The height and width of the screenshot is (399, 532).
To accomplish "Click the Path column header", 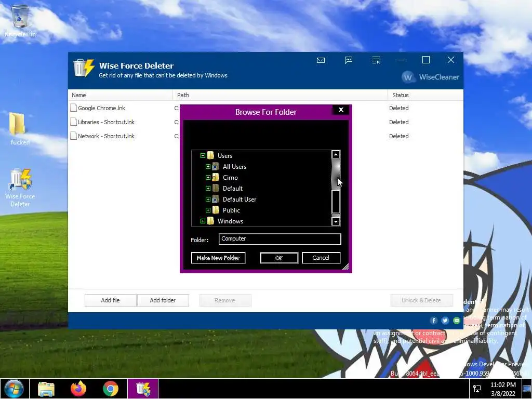I will [x=280, y=95].
